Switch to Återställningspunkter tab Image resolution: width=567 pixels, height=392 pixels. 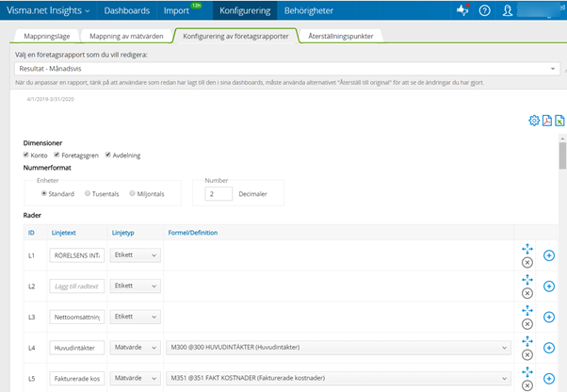pyautogui.click(x=341, y=36)
